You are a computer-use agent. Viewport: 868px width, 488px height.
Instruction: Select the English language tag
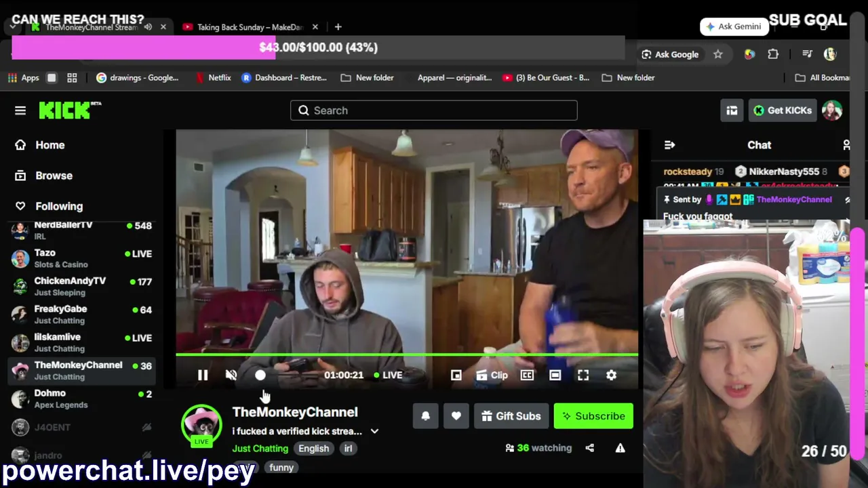coord(314,449)
